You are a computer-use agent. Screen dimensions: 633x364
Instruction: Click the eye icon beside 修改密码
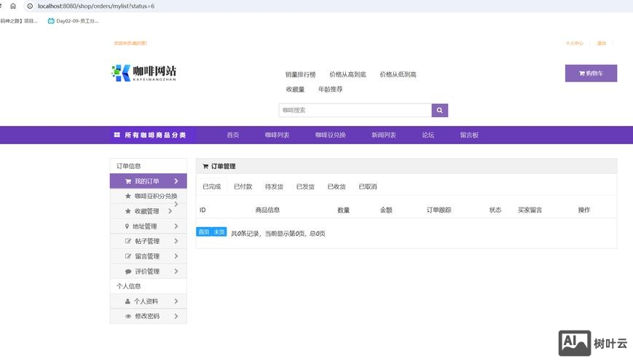click(128, 317)
